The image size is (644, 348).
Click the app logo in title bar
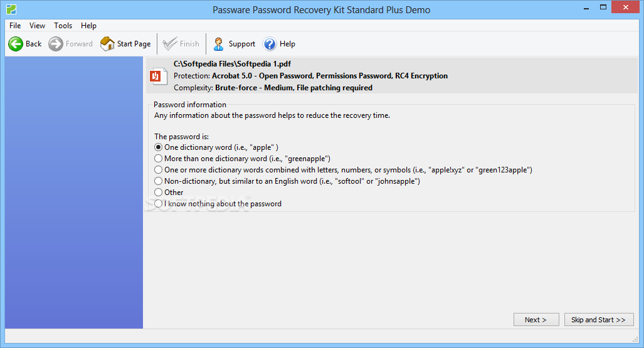(x=11, y=9)
